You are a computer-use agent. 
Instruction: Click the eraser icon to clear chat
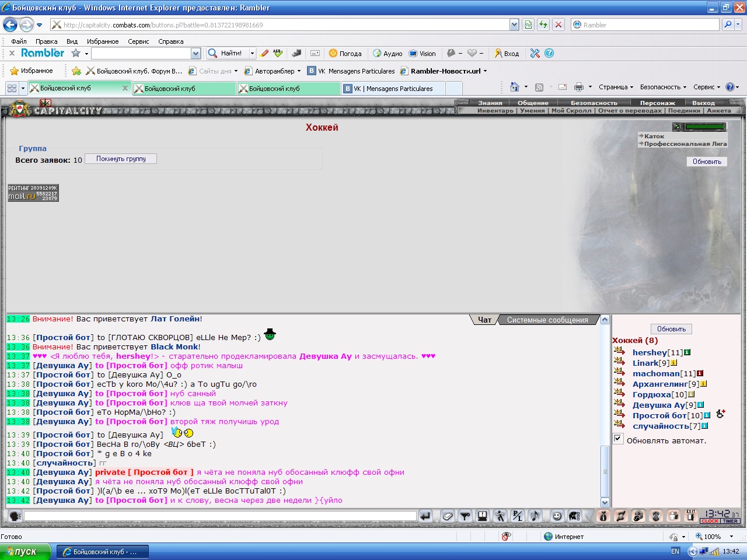tap(448, 516)
